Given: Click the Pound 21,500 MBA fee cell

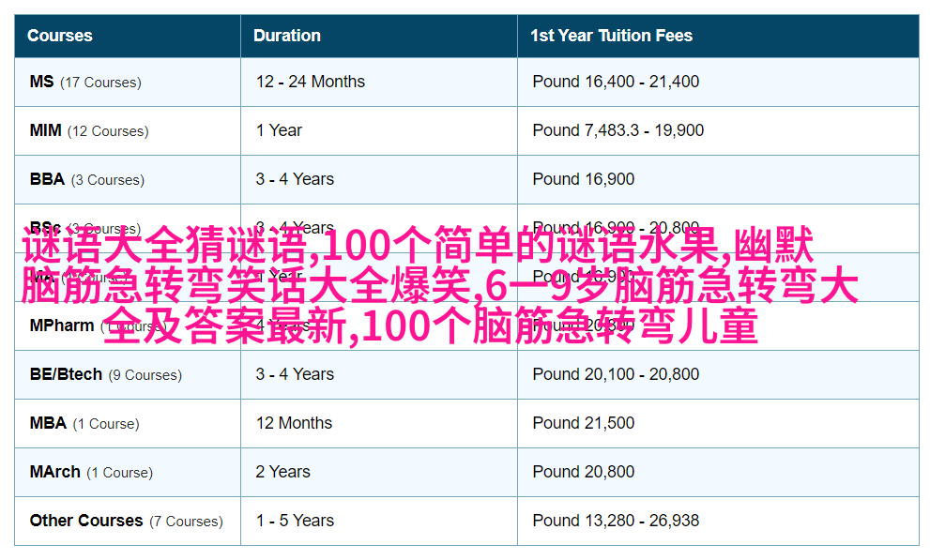Looking at the screenshot, I should tap(584, 423).
